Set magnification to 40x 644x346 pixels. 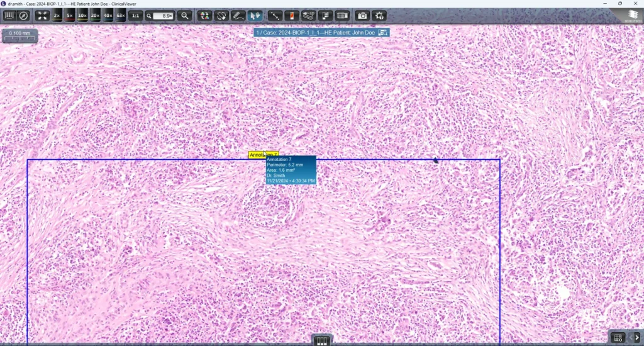(108, 16)
